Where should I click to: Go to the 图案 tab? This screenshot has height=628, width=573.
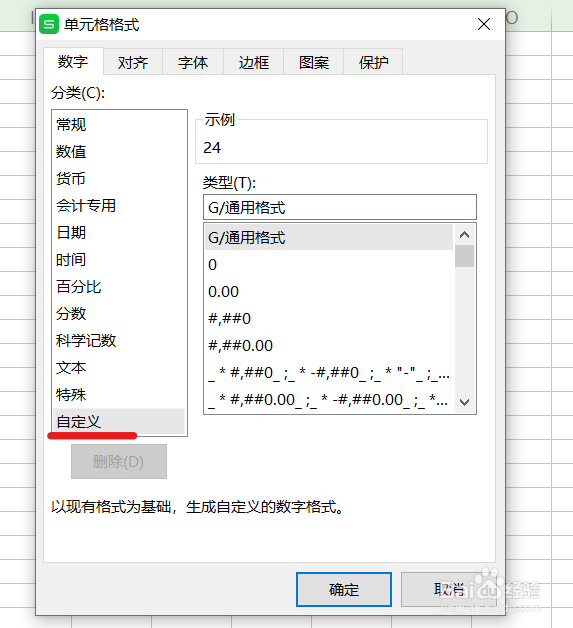(314, 62)
